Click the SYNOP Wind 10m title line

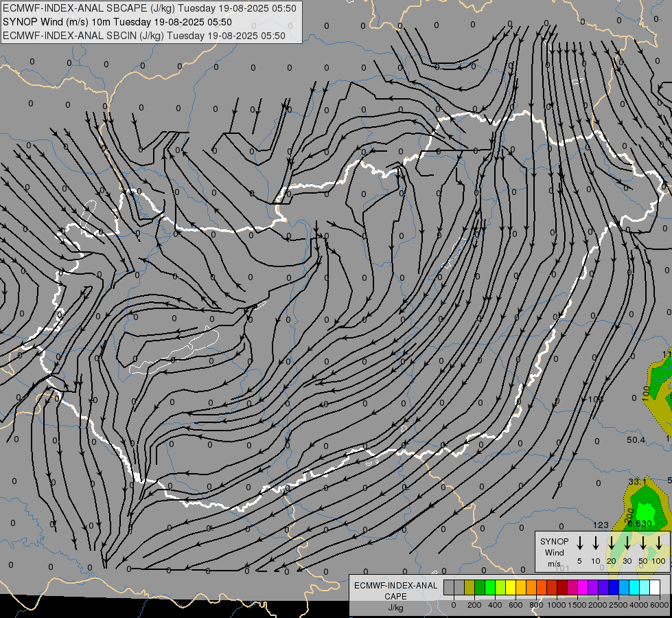click(117, 22)
